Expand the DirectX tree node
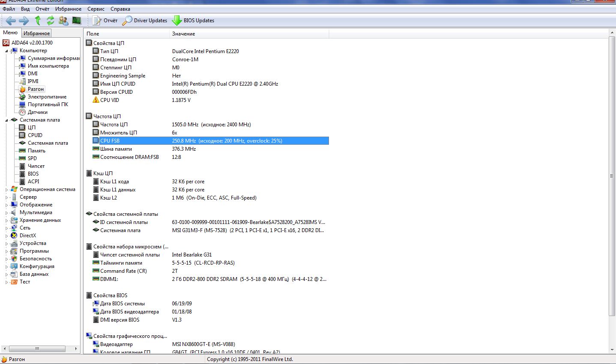 point(6,236)
